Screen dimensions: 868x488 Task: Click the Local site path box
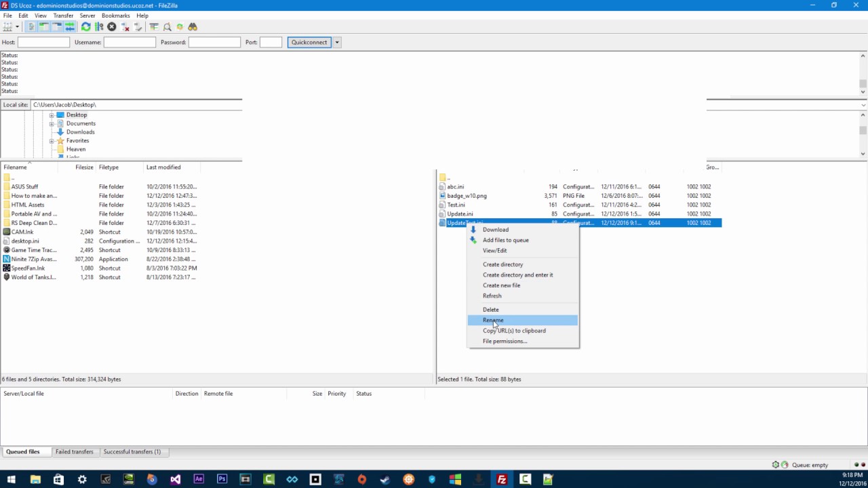pos(136,105)
